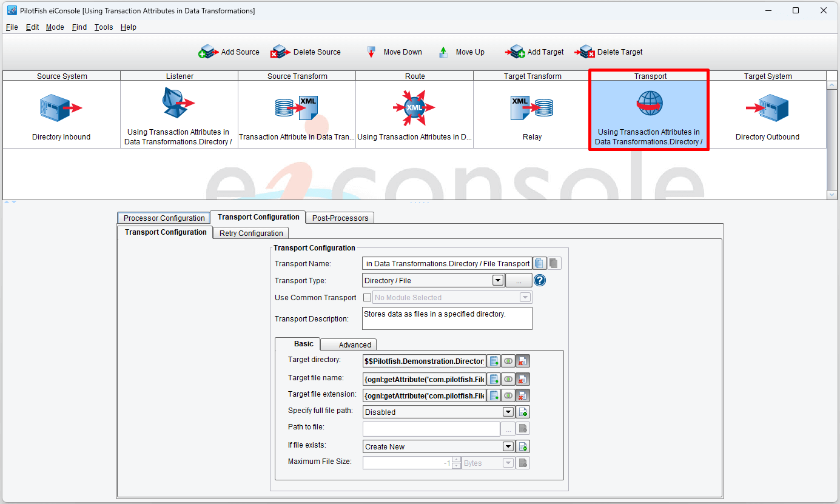Click the stage panel scrollbar up arrow
Screen dimensions: 840x504
coord(832,86)
